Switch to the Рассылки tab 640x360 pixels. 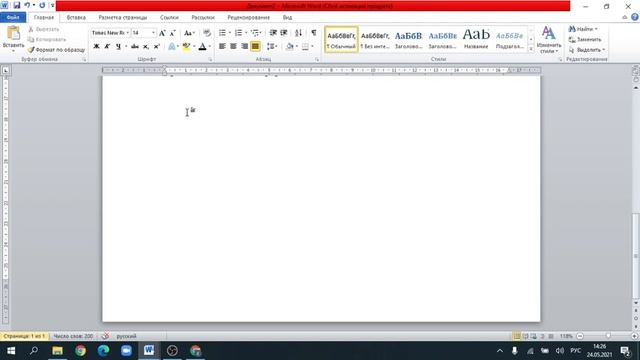[x=203, y=18]
